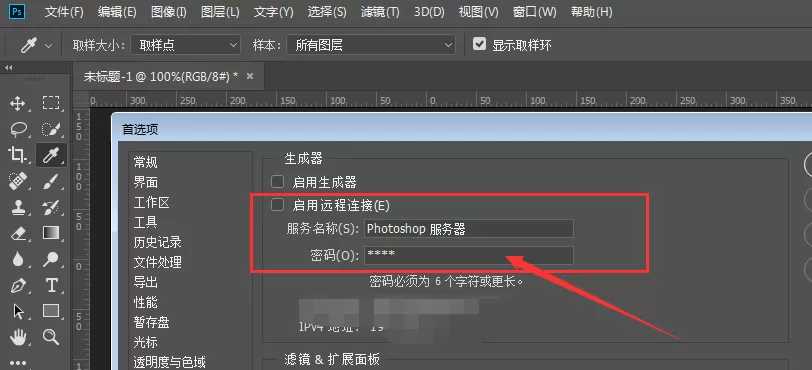Open the 选择(S) menu
The image size is (812, 370).
pos(327,12)
